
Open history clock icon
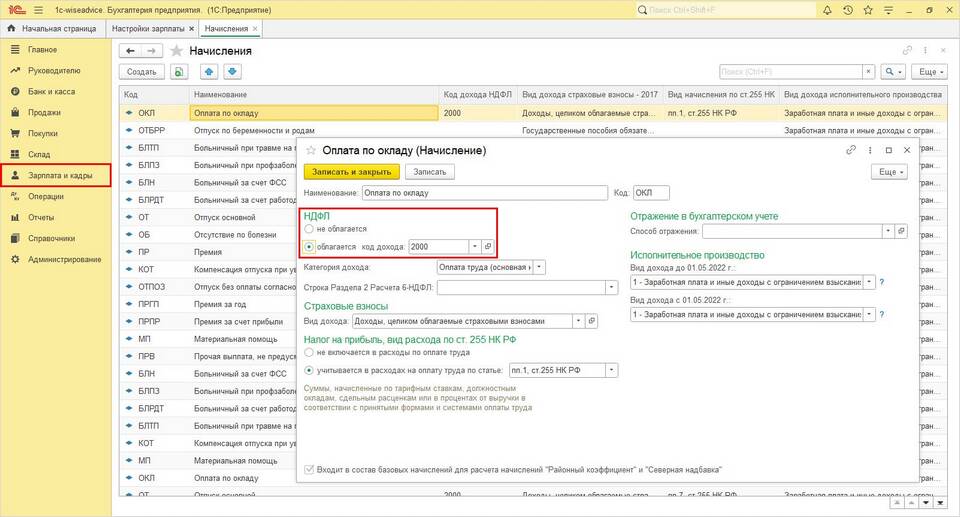coord(848,10)
